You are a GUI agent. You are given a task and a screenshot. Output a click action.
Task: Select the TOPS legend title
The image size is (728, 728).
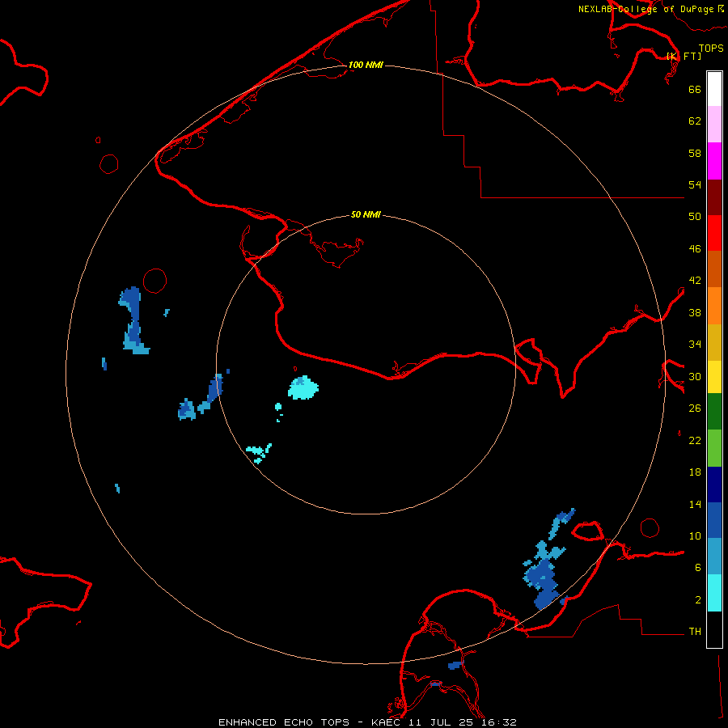coord(711,48)
